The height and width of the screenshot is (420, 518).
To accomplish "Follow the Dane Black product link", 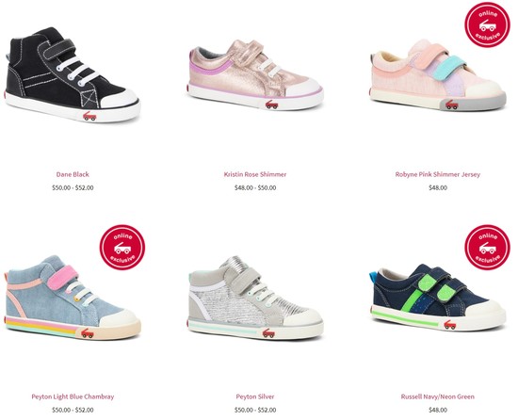I will (x=73, y=174).
